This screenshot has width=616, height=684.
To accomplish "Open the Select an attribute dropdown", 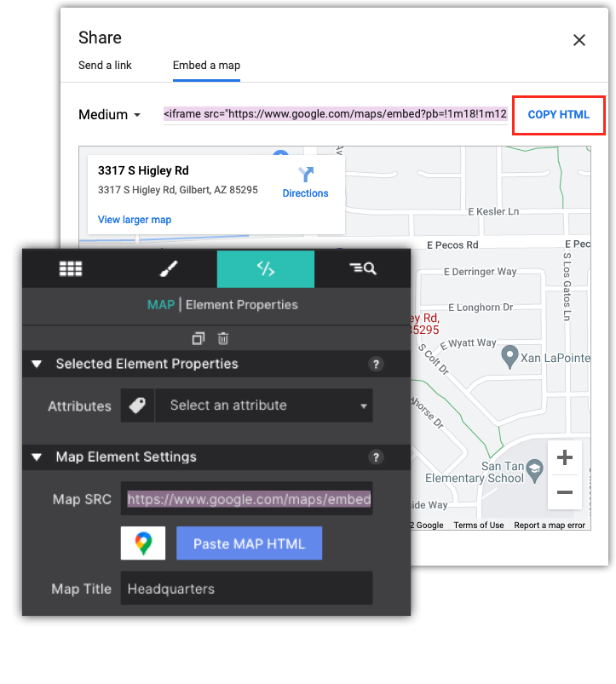I will pos(264,405).
